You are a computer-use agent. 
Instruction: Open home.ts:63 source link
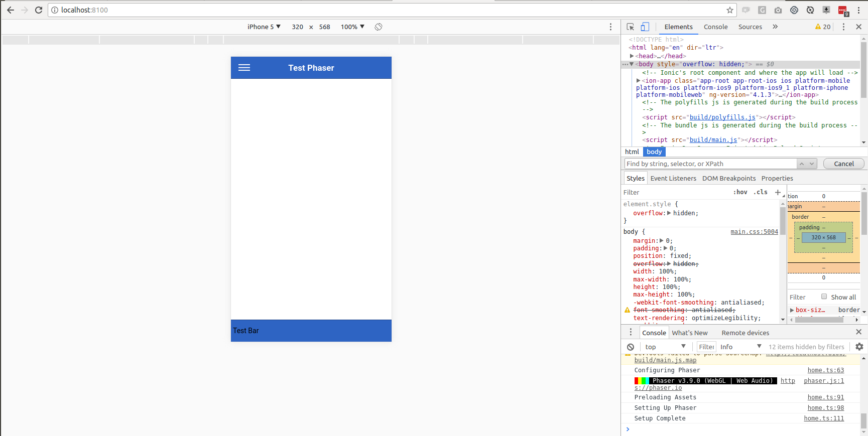click(826, 370)
